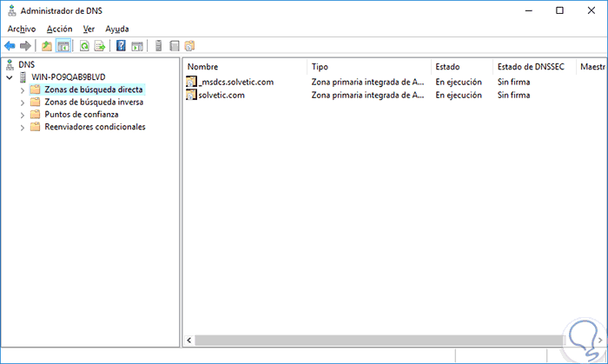Click the Forward arrow toolbar button
Viewport: 608px width, 364px height.
point(25,46)
